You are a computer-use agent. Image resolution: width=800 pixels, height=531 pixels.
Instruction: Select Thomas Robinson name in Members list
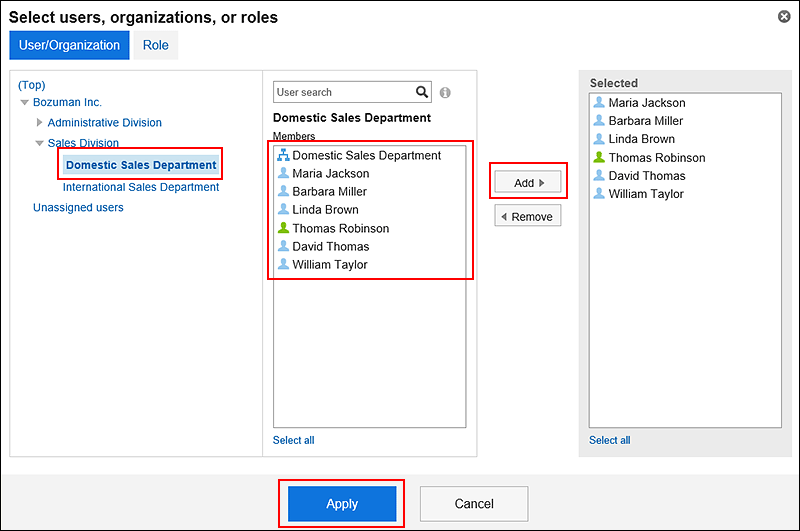(x=341, y=228)
